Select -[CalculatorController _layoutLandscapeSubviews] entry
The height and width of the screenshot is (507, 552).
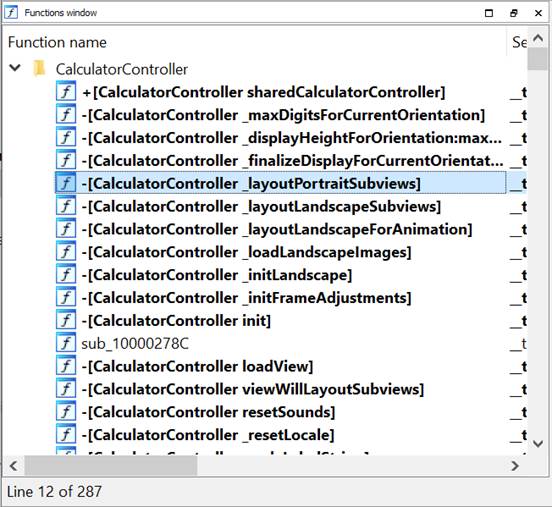click(x=261, y=206)
